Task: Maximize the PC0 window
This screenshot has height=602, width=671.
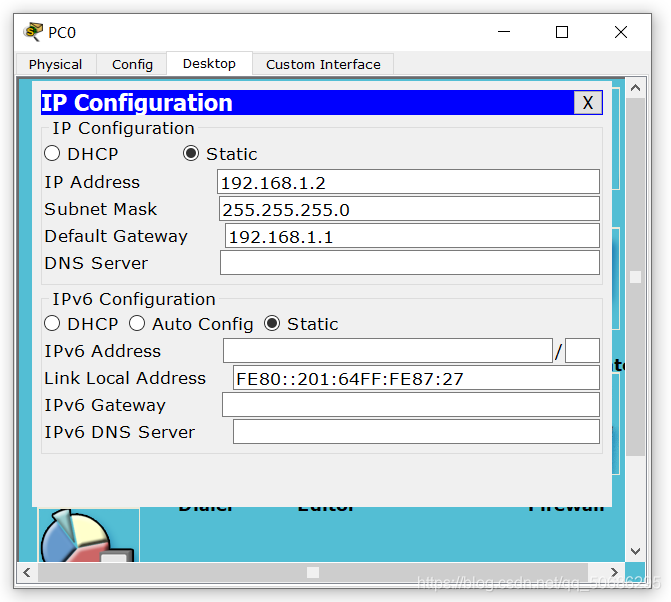Action: 562,32
